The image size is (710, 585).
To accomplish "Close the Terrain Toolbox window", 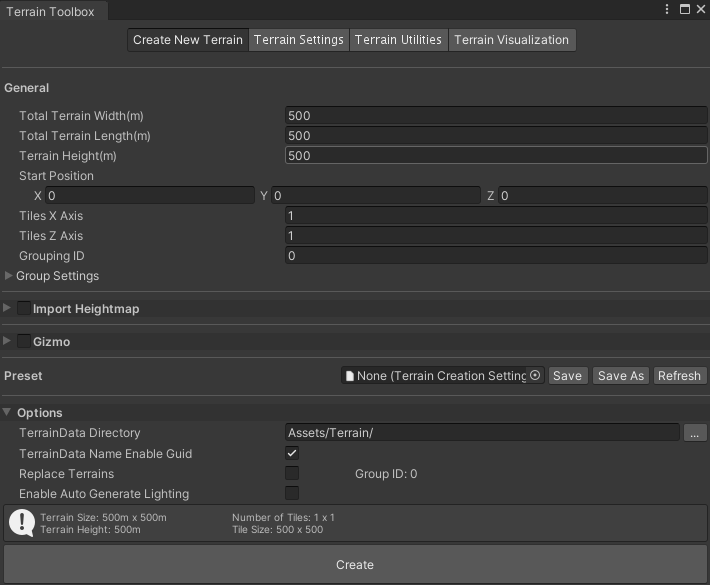I will 700,9.
